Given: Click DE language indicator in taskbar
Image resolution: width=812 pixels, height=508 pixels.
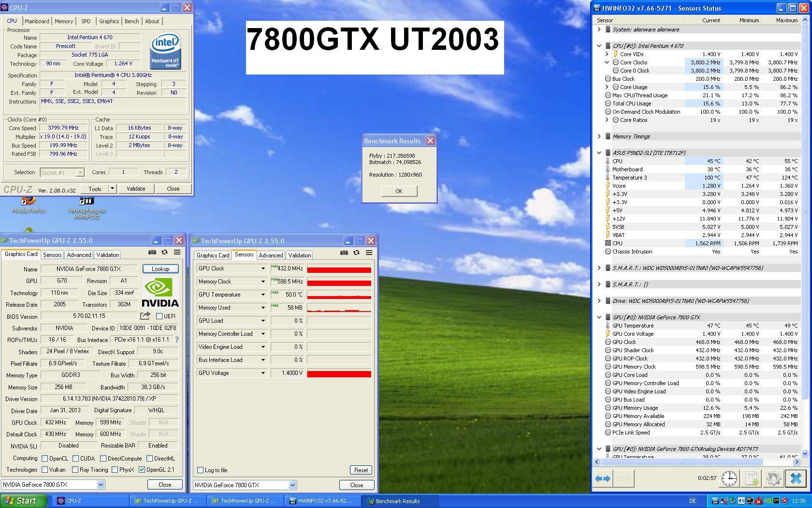Looking at the screenshot, I should (692, 501).
